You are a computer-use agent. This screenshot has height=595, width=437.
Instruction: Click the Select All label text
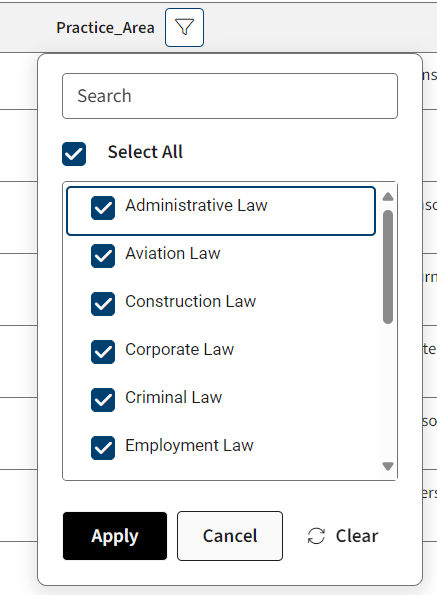[x=145, y=152]
